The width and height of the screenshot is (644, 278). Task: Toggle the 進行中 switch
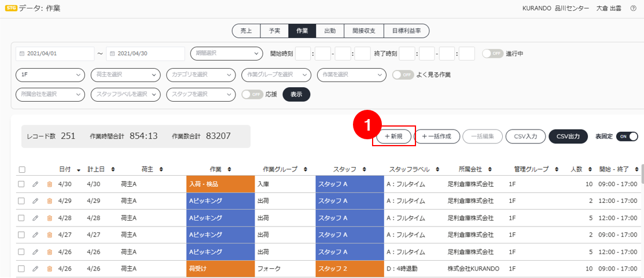(492, 54)
